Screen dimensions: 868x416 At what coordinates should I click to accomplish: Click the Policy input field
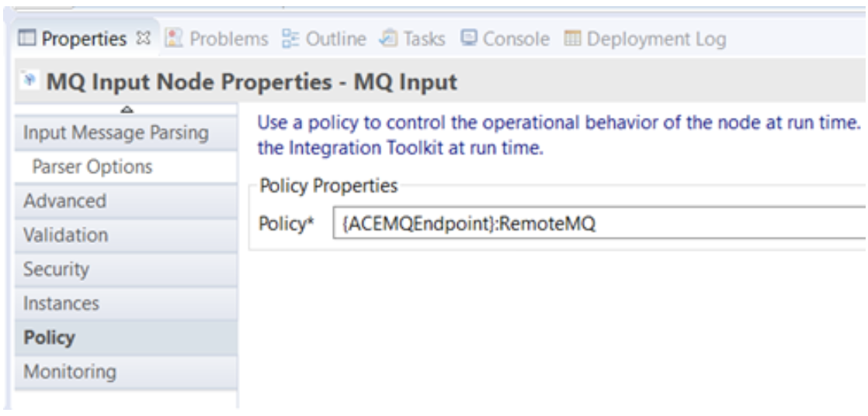point(599,224)
